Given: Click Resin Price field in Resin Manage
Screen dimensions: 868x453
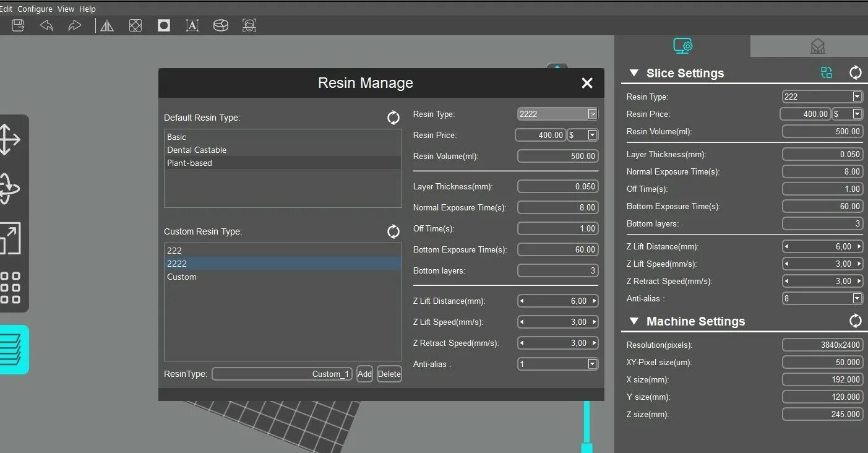Looking at the screenshot, I should (541, 135).
